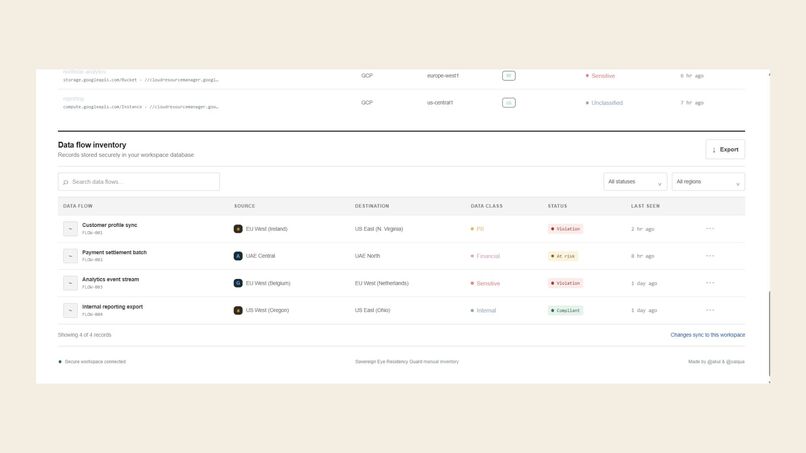806x453 pixels.
Task: Click the Violation badge for Customer profile sync
Action: [x=565, y=229]
